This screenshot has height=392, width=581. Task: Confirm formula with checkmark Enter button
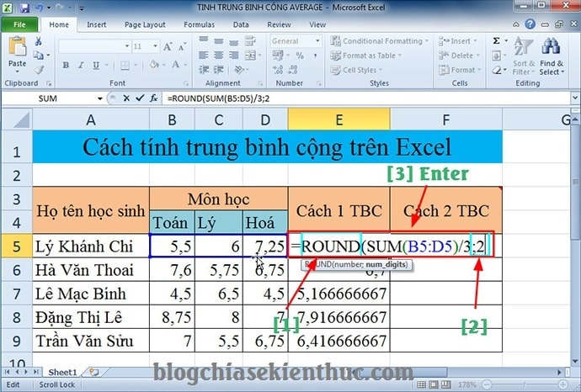140,98
